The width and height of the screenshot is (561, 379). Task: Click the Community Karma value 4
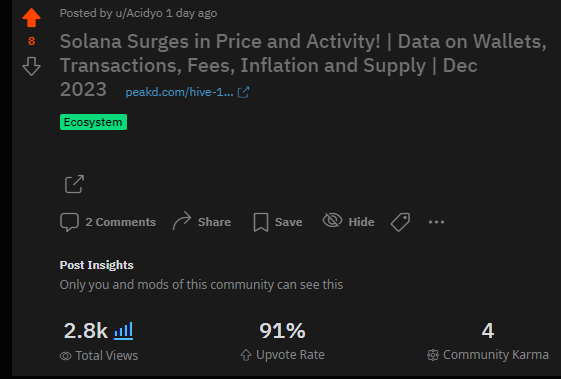point(488,330)
